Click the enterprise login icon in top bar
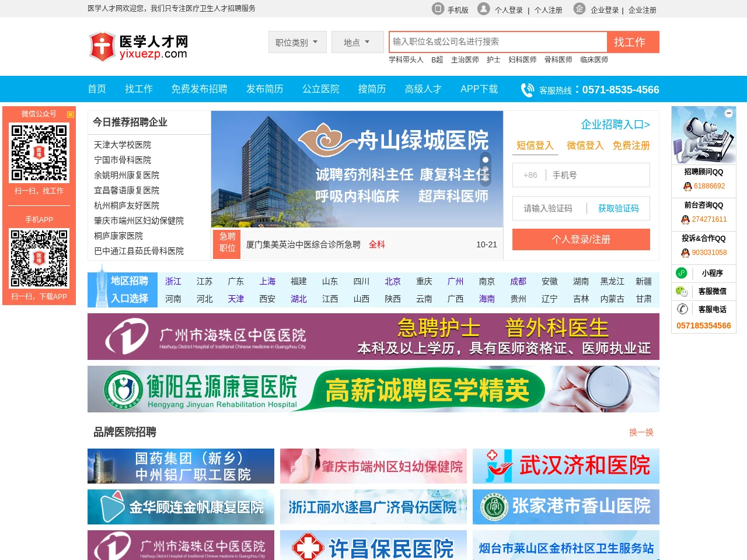Image resolution: width=747 pixels, height=560 pixels. [579, 9]
